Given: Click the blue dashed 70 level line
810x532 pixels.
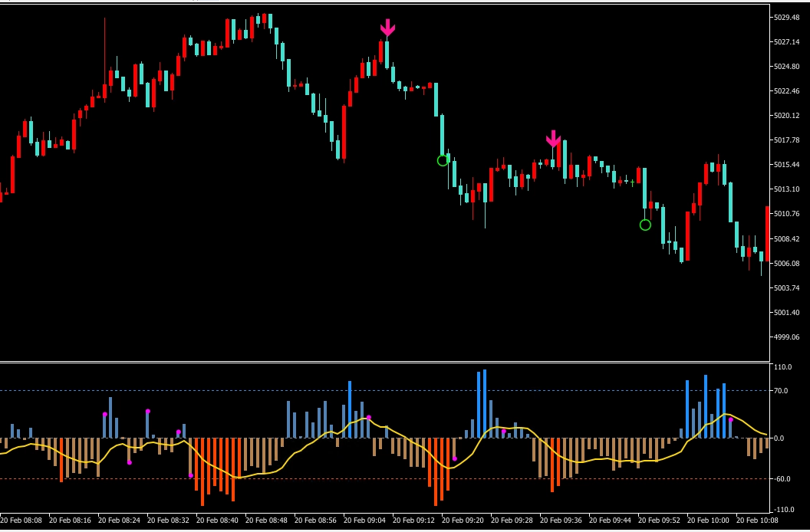Looking at the screenshot, I should (230, 391).
